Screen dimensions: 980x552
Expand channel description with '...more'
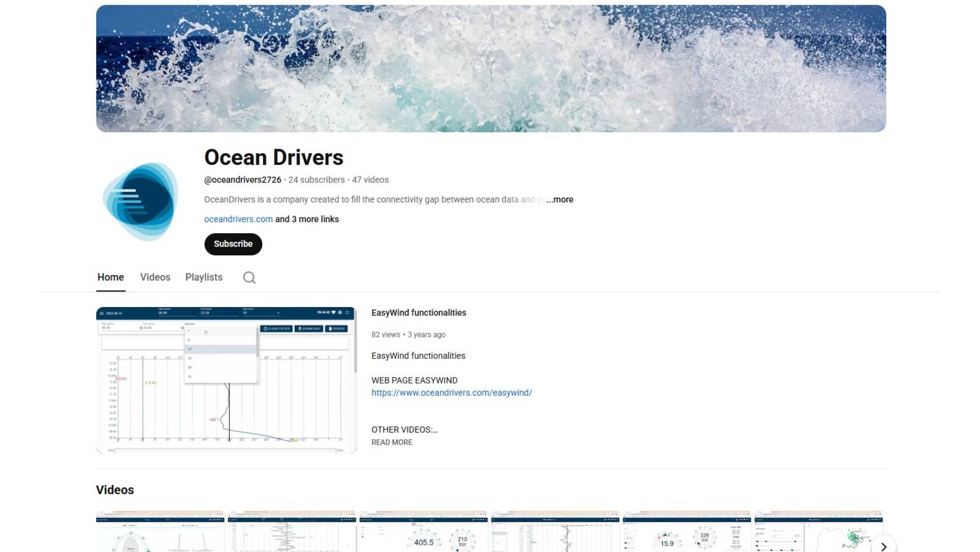(x=560, y=199)
